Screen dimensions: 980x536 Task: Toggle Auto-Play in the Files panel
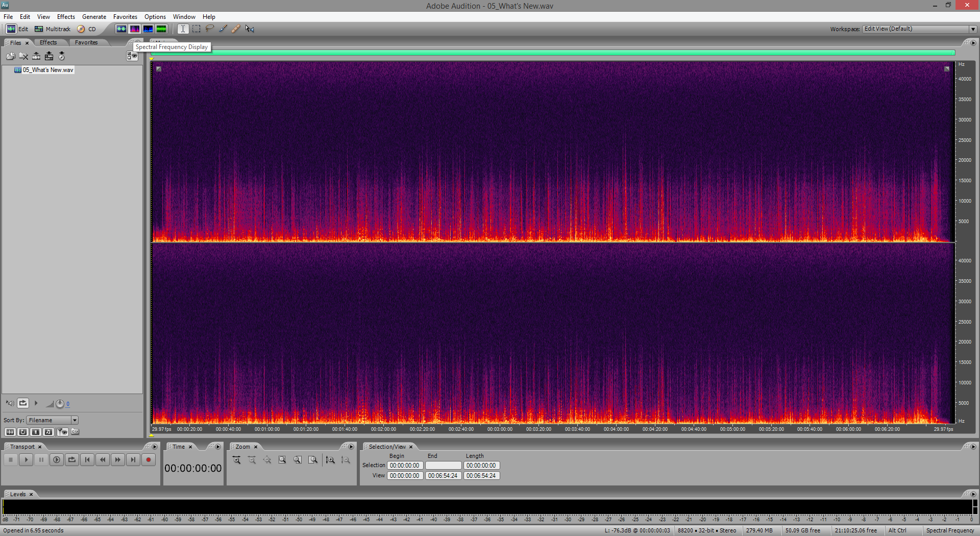click(10, 403)
